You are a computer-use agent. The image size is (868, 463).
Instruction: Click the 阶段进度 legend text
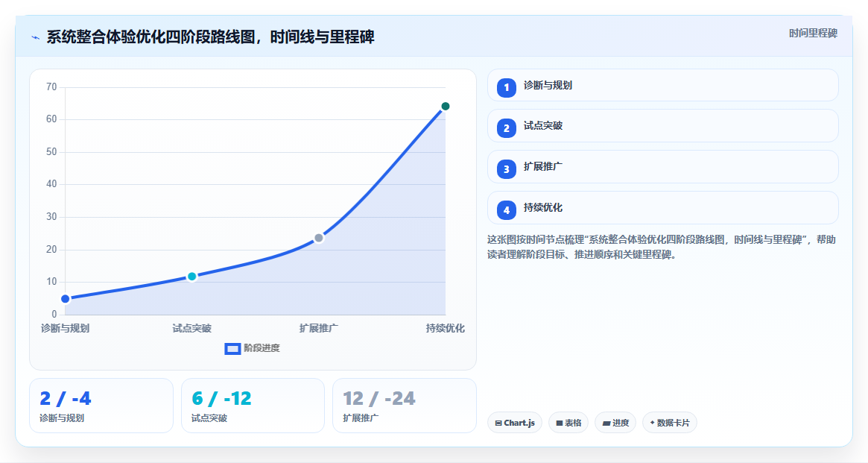point(262,348)
